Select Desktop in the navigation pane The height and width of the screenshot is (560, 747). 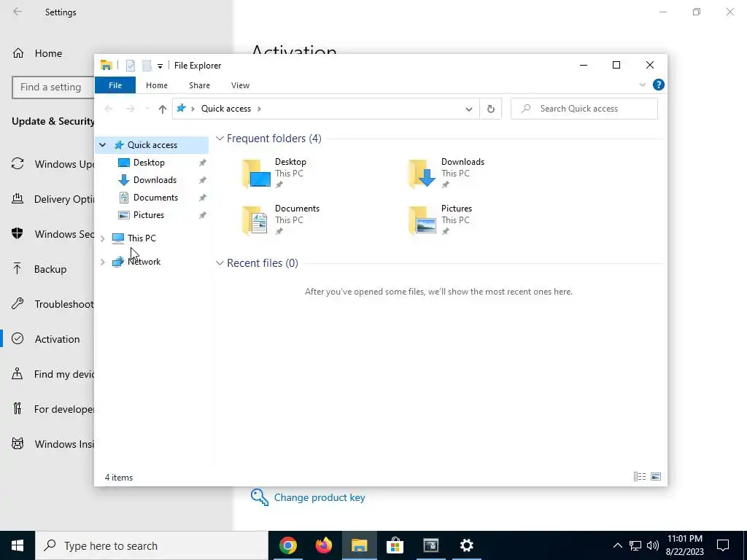[149, 163]
